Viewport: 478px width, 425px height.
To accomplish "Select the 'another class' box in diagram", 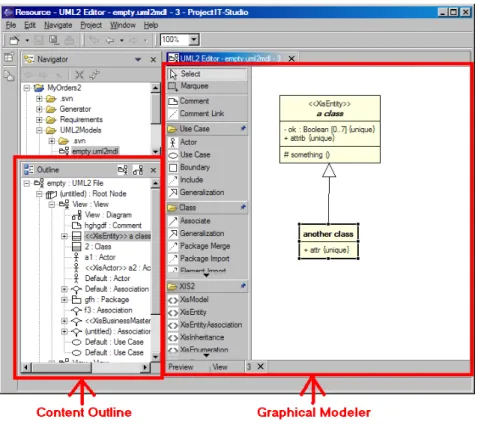I will coord(328,241).
